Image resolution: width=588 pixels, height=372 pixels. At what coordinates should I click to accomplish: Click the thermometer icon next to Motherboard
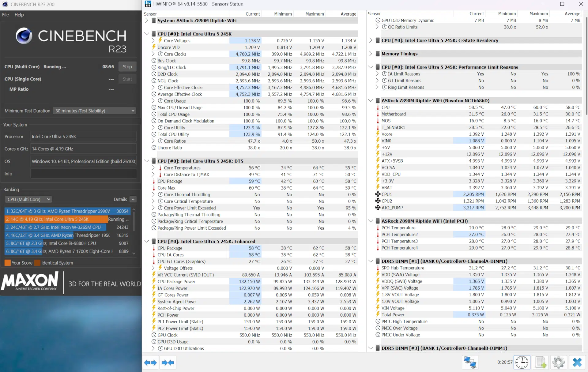click(x=378, y=114)
